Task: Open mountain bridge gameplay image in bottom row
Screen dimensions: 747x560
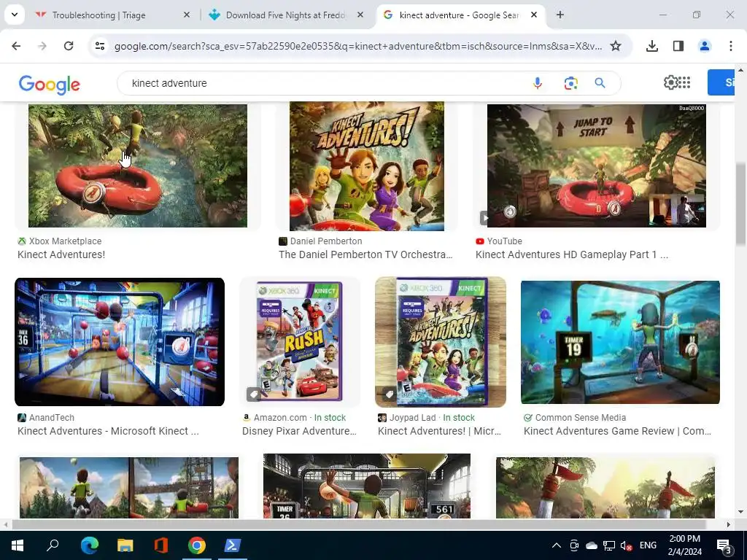Action: coord(129,488)
